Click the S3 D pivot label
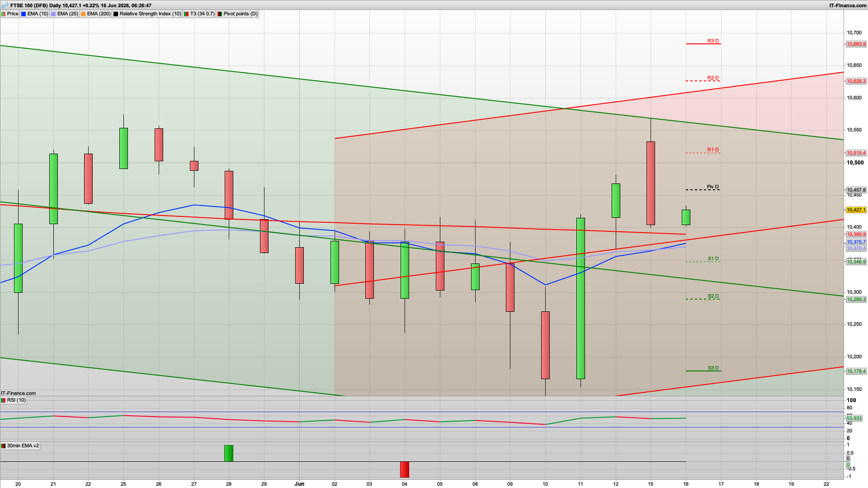The image size is (868, 488). 713,368
